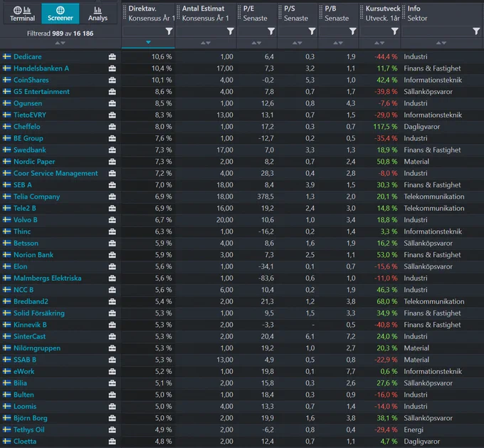Click briefcase icon for Cloetta
Viewport: 484px width, 448px height.
(x=112, y=441)
